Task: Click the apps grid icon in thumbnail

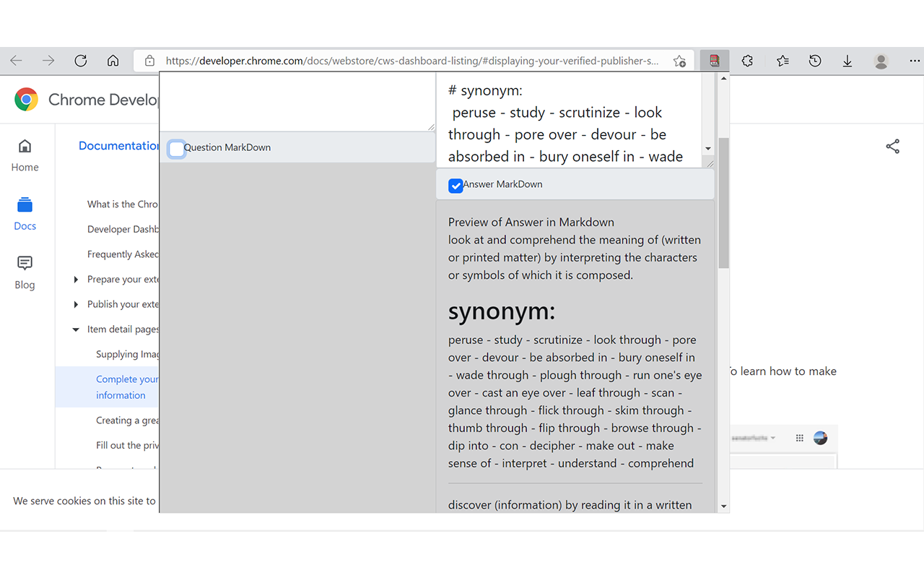Action: tap(799, 438)
